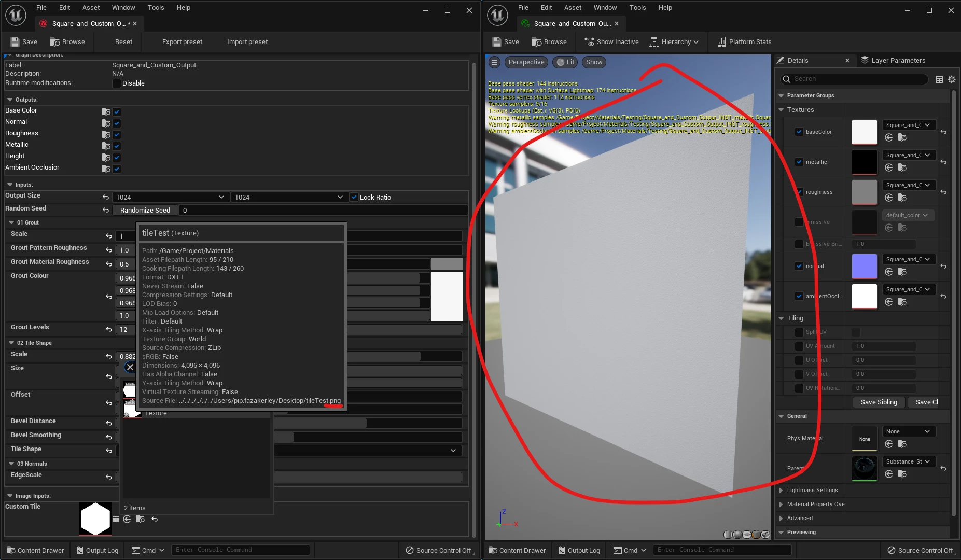
Task: Use selected asset for normal texture
Action: click(889, 272)
